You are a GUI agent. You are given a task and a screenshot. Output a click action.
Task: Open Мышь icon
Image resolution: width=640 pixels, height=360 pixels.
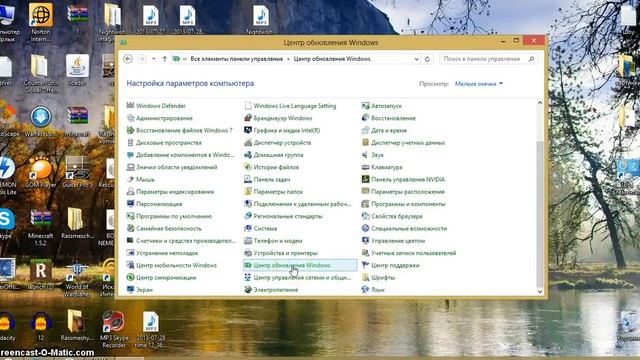(130, 179)
